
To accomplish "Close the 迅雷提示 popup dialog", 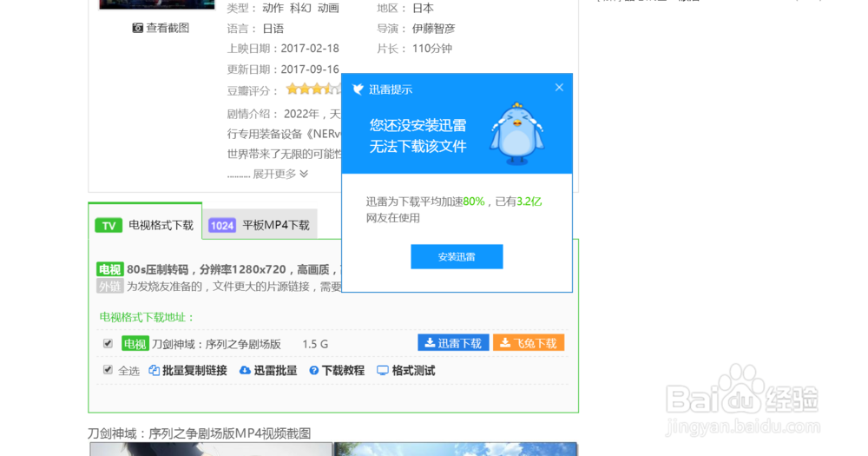I will tap(559, 88).
